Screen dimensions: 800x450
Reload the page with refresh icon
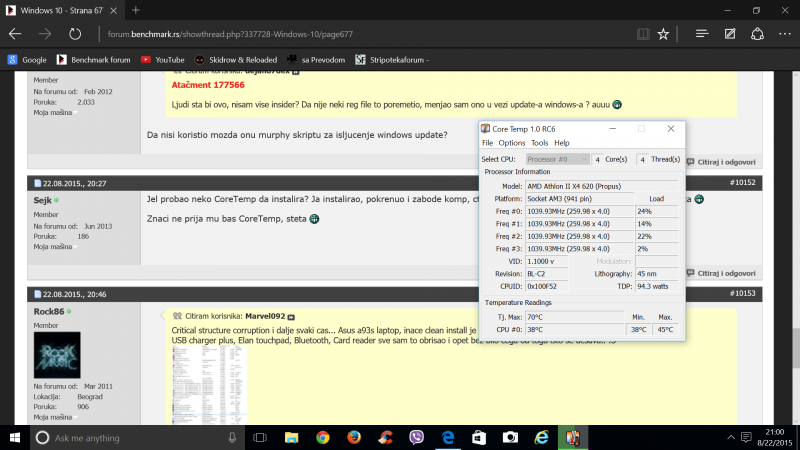click(75, 34)
